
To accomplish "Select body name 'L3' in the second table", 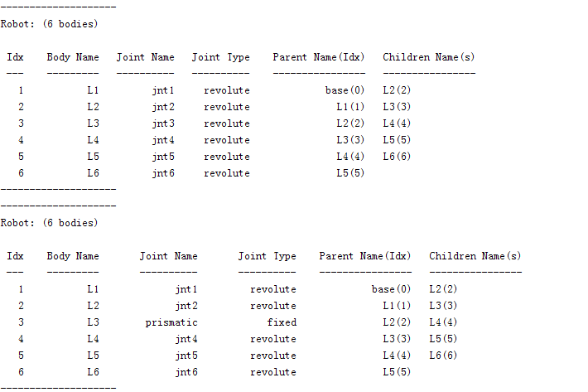I will (x=93, y=322).
